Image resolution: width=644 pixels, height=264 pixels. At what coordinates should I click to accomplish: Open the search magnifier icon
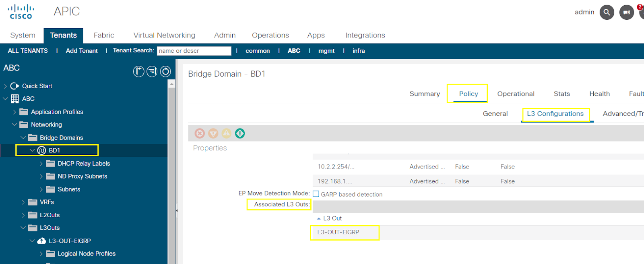pos(607,12)
